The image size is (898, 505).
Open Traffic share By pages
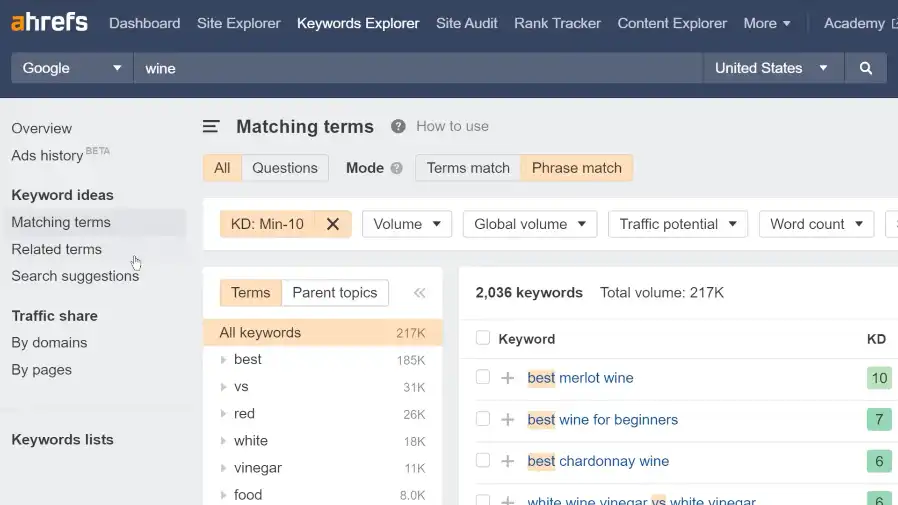coord(42,370)
